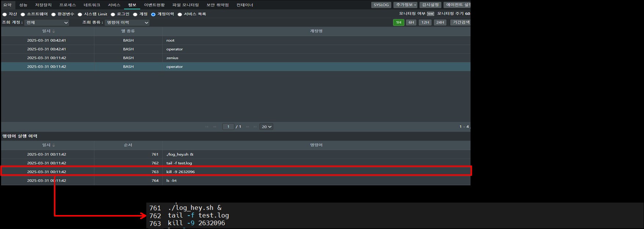
Task: Select the 6H time range button
Action: [x=411, y=22]
